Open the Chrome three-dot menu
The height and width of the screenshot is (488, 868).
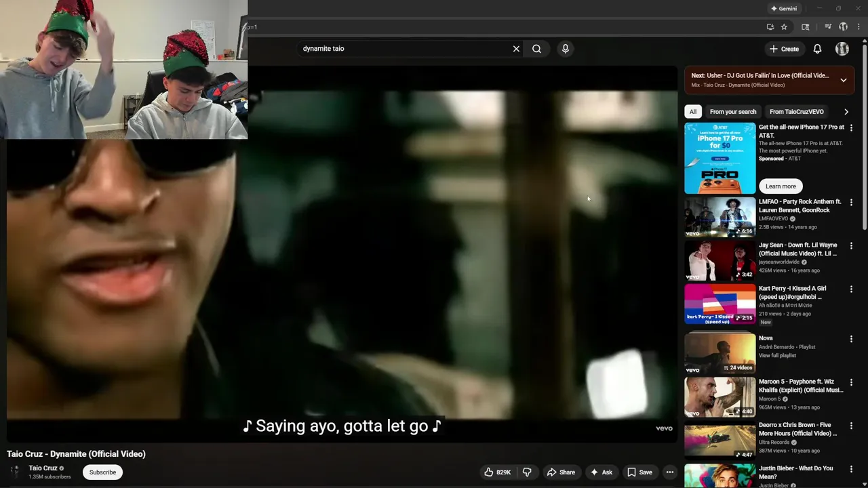pos(859,27)
